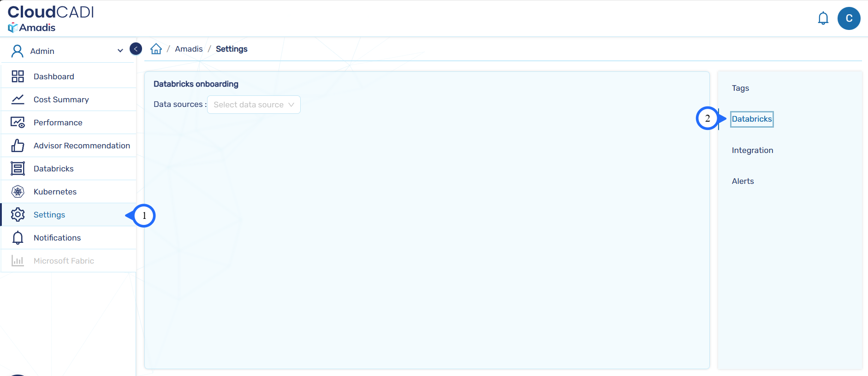
Task: Click the Dashboard grid icon
Action: coord(18,76)
